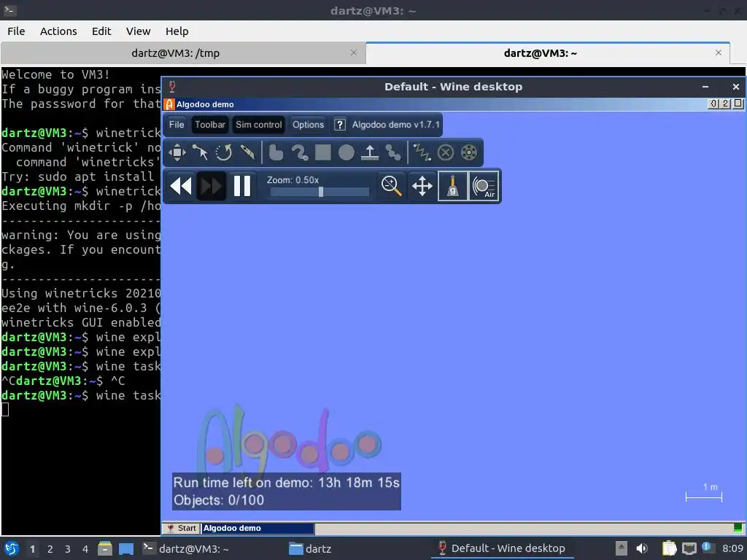Select the Circle tool
This screenshot has width=747, height=560.
(347, 153)
